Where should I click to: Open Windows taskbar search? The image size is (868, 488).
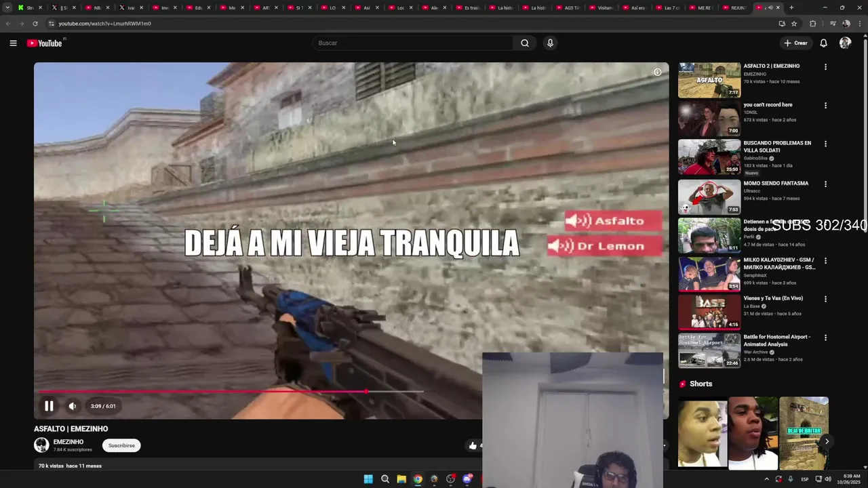(x=385, y=479)
